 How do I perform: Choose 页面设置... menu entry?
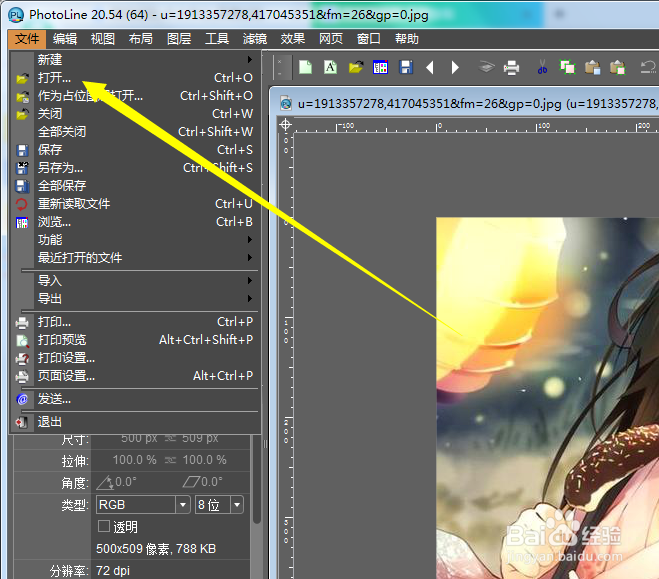point(134,376)
